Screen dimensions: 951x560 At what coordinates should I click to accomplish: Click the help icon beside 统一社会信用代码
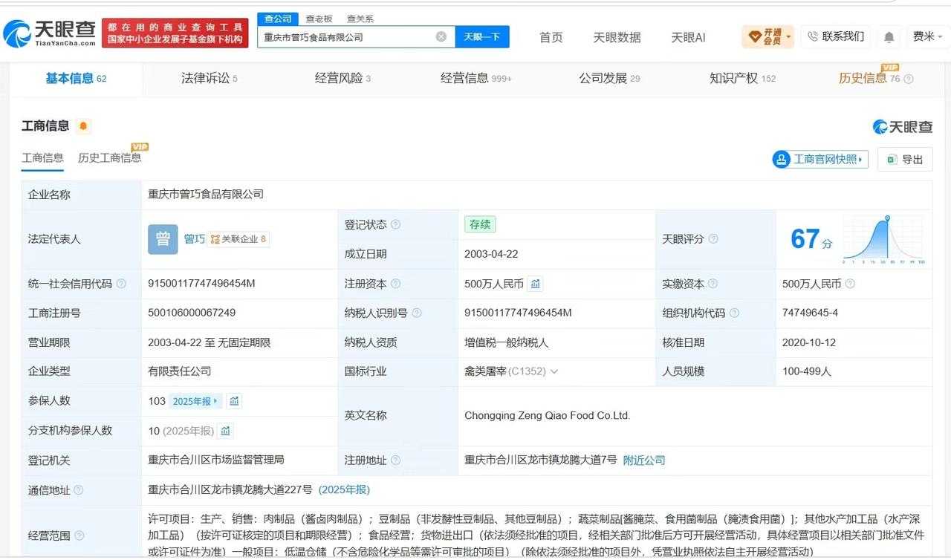(121, 284)
